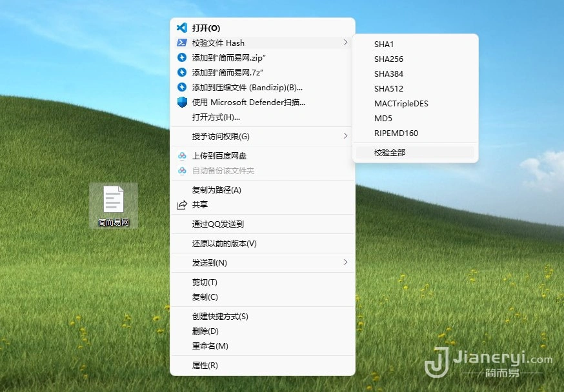This screenshot has width=564, height=392.
Task: Click the Baidu Netdisk icon beside 上传到百度网盘
Action: (182, 155)
